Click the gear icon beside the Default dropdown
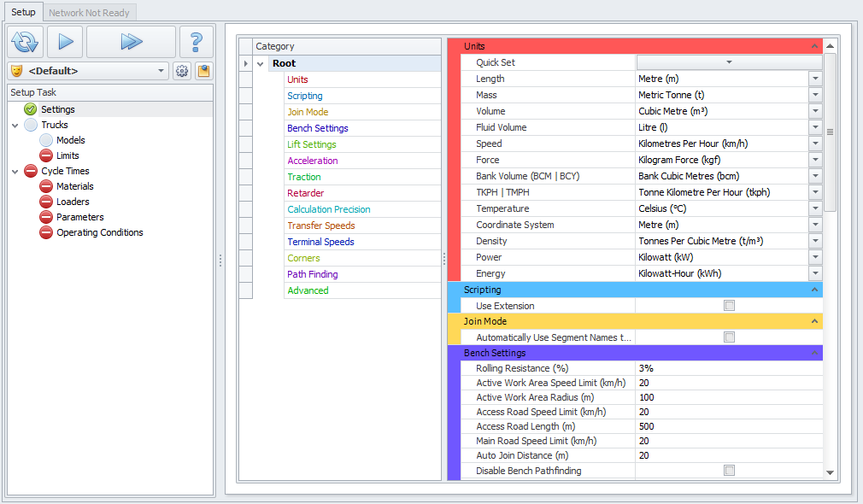The height and width of the screenshot is (504, 863). 182,71
